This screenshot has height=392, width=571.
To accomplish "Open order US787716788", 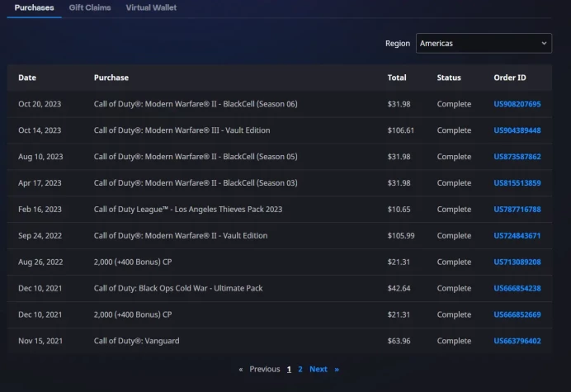I will coord(517,210).
